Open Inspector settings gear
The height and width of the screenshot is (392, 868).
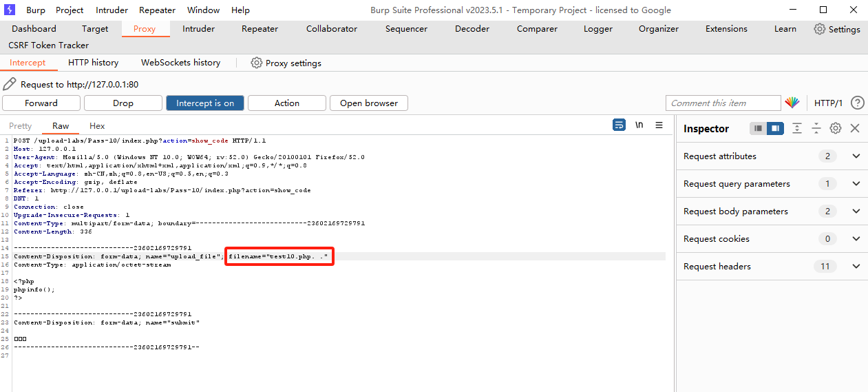pos(836,128)
